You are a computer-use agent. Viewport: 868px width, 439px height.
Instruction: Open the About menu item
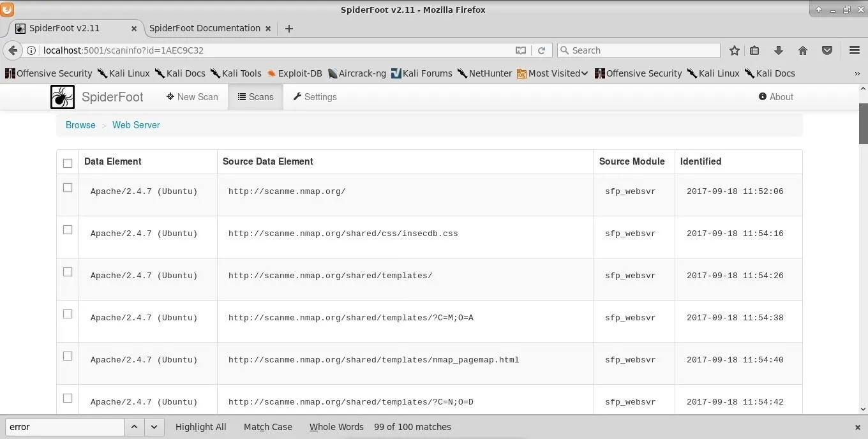(776, 97)
